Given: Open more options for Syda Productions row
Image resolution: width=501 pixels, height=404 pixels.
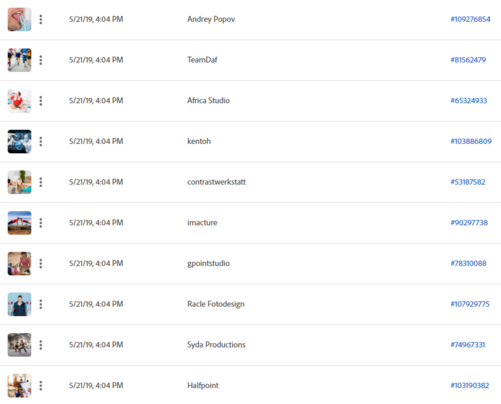Looking at the screenshot, I should pyautogui.click(x=41, y=345).
